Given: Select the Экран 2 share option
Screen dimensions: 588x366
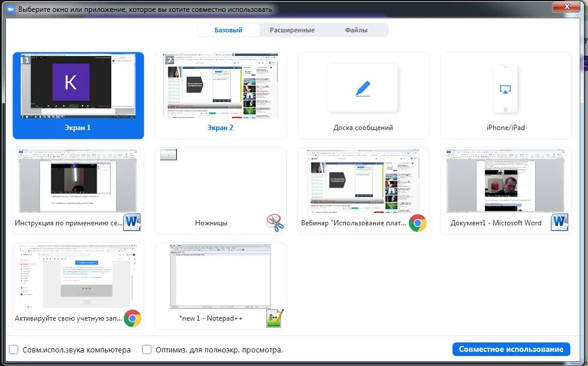Looking at the screenshot, I should coord(221,95).
